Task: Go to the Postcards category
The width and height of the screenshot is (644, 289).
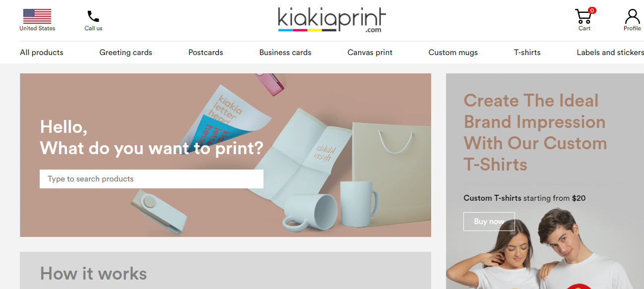Action: (x=205, y=52)
